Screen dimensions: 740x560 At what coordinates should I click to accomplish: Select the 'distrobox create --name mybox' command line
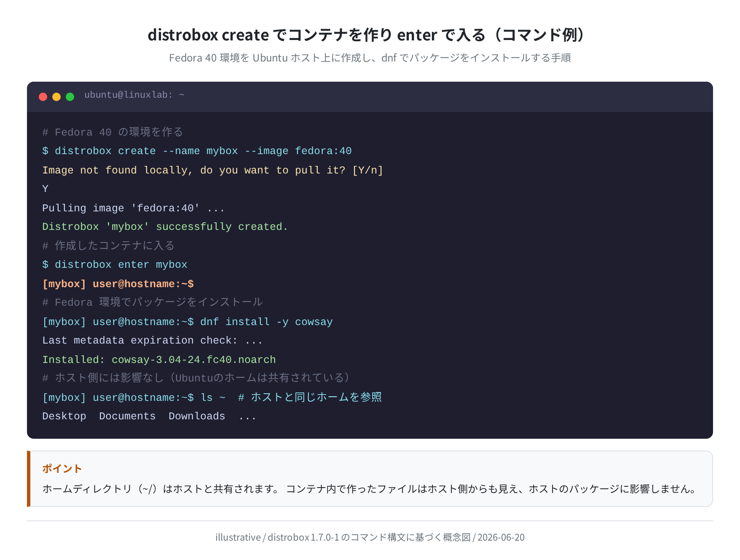coord(197,151)
